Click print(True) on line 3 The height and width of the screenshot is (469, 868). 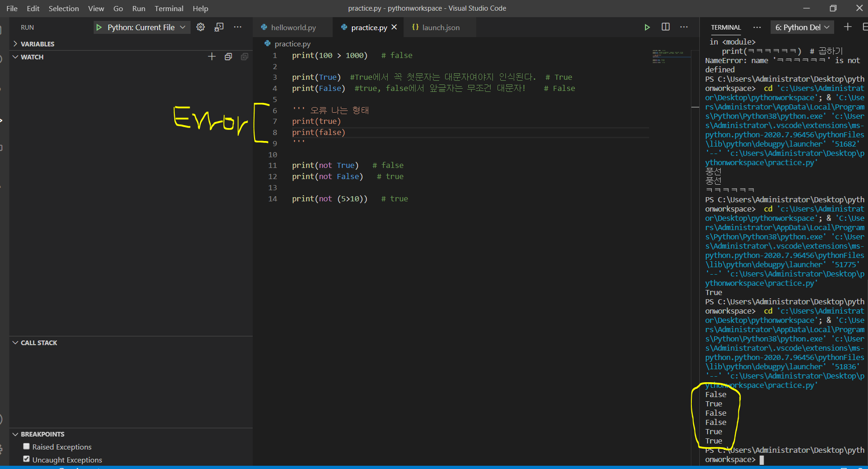tap(316, 77)
